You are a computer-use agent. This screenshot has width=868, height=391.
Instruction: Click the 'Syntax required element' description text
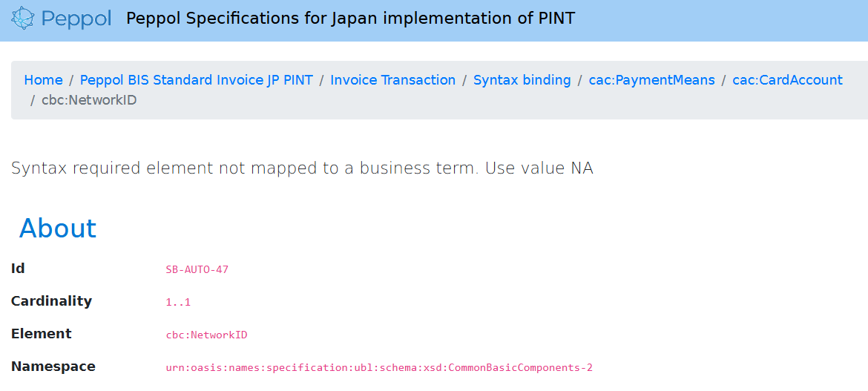click(x=302, y=168)
